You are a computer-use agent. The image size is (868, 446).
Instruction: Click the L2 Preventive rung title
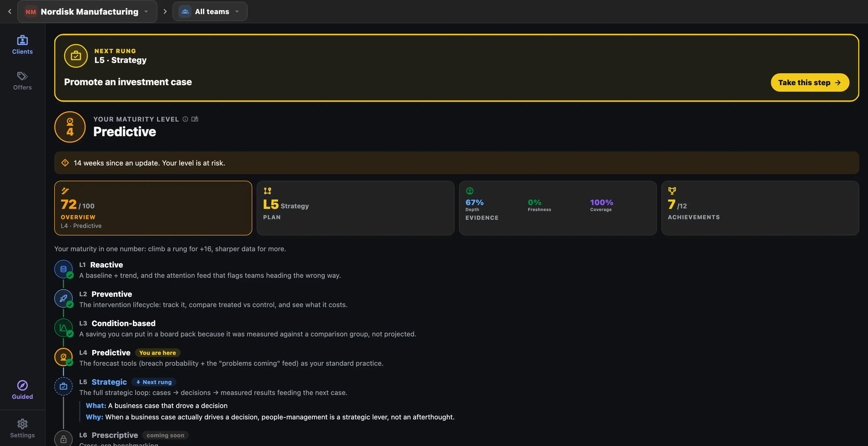click(x=112, y=294)
